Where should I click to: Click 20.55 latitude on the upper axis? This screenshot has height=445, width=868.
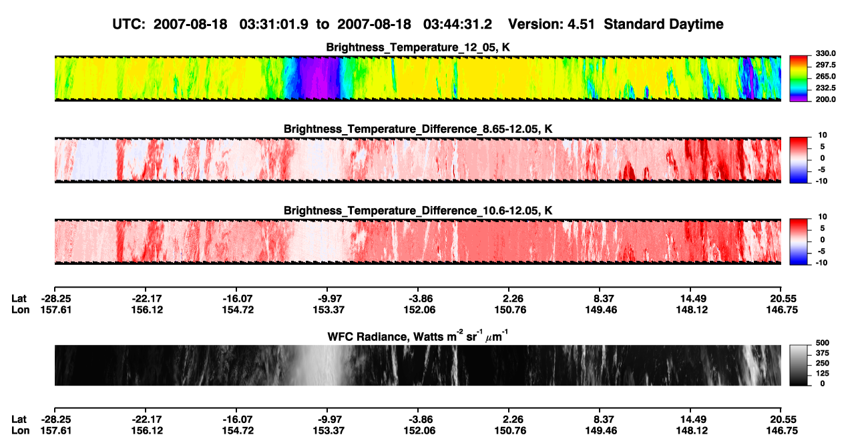click(x=781, y=298)
